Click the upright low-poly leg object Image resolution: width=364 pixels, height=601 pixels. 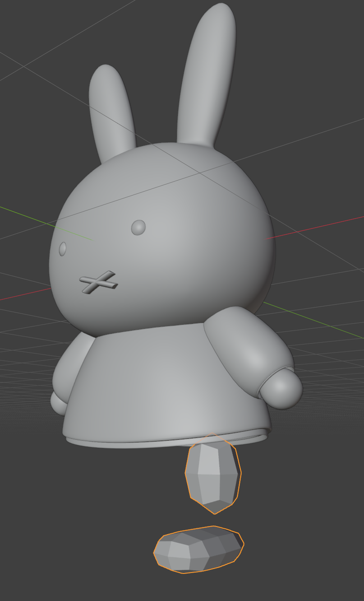point(213,474)
